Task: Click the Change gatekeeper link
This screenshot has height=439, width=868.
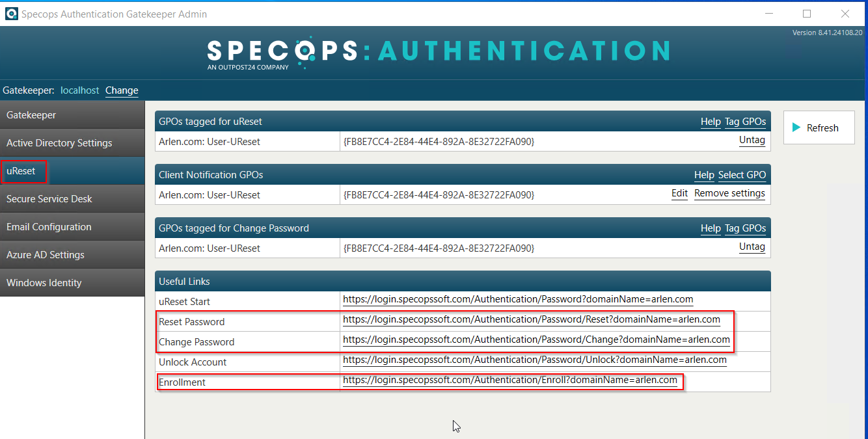Action: pos(122,90)
